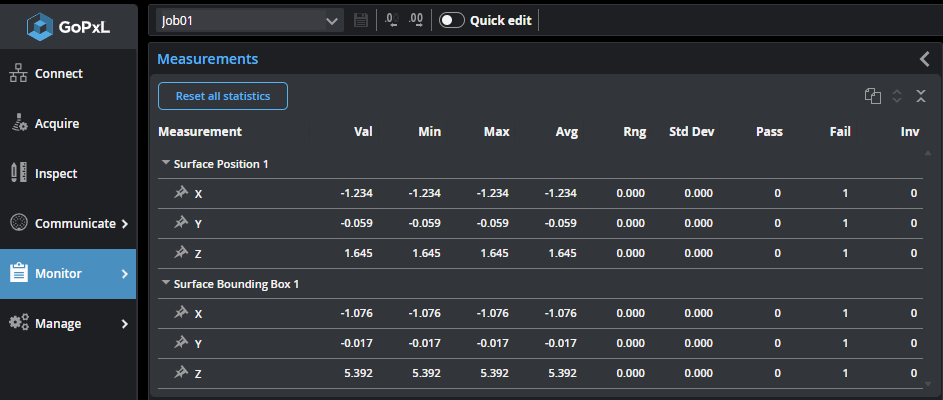Screen dimensions: 943x400
Task: Pin the Surface Position 1 Z measurement
Action: (181, 253)
